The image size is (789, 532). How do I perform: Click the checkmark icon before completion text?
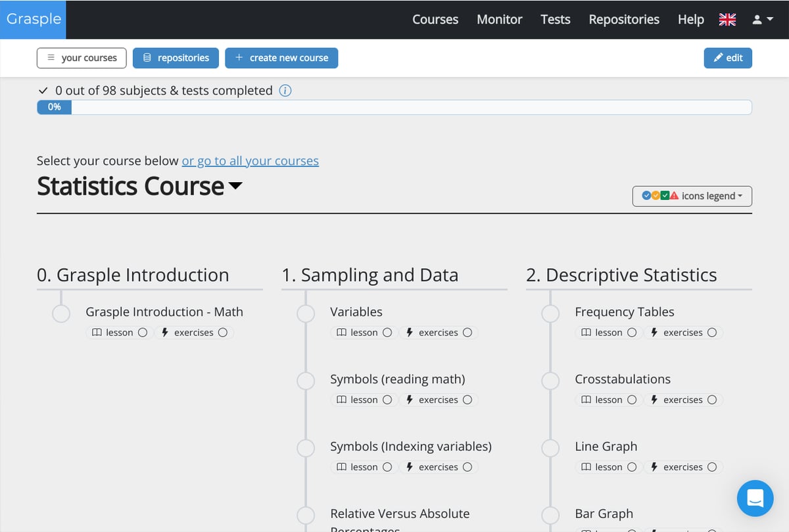click(x=43, y=91)
